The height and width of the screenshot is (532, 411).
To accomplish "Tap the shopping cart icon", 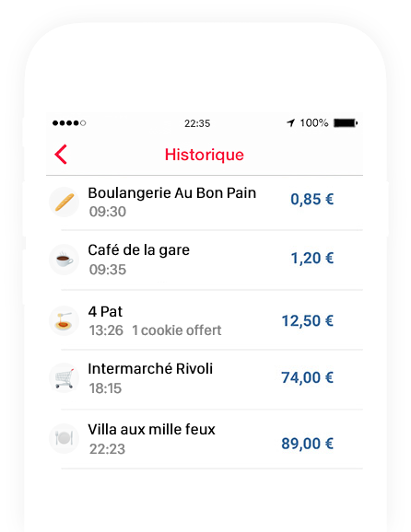I will pos(65,377).
